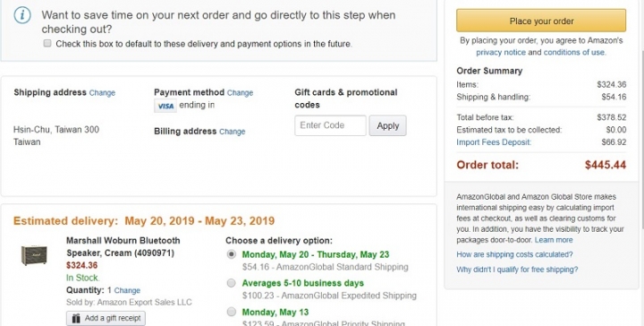Open the Import Fees Deposit link
The image size is (644, 326).
[x=494, y=142]
